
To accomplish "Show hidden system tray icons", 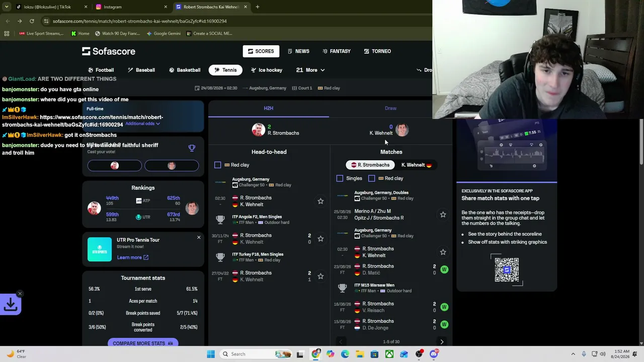I will pos(573,354).
